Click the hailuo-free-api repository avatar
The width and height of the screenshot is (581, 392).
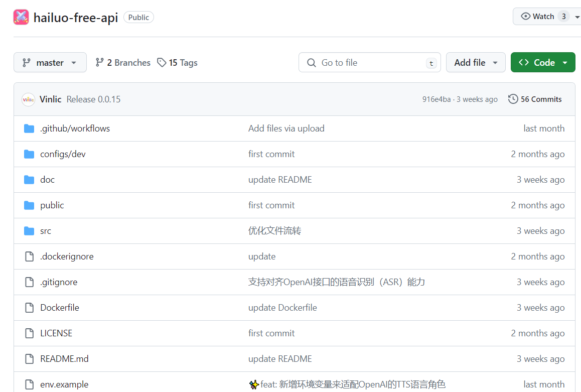21,17
